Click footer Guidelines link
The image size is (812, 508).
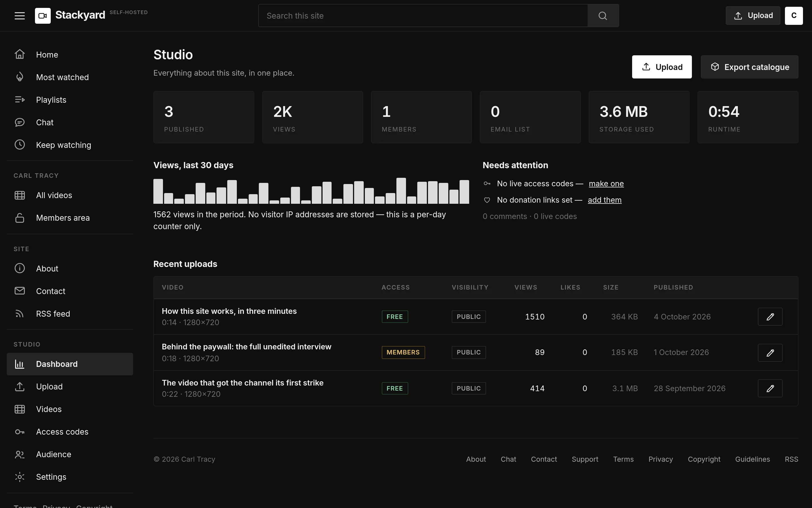tap(752, 459)
